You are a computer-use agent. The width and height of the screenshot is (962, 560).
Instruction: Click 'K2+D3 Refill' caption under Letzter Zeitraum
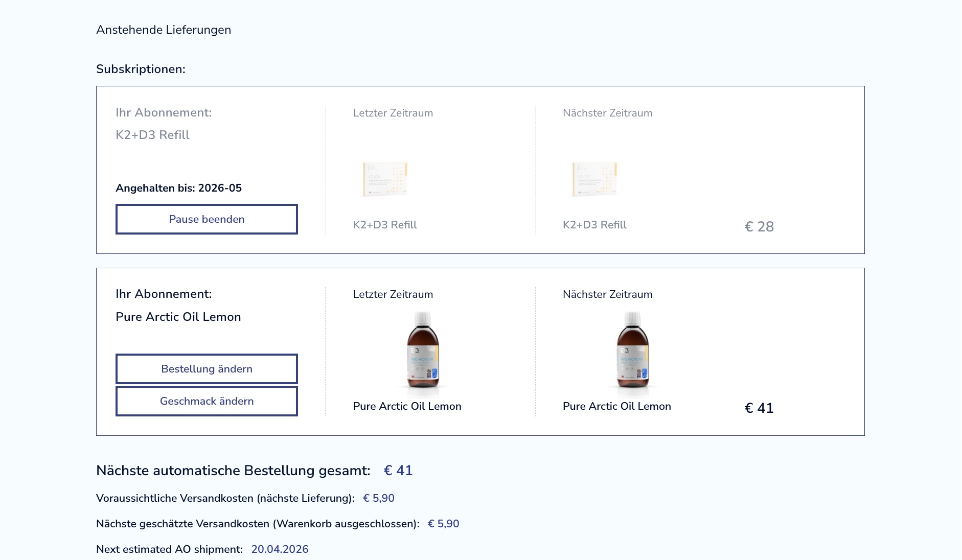click(385, 225)
